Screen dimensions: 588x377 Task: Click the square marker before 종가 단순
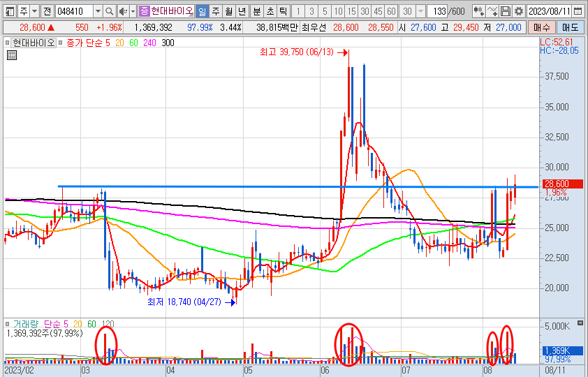click(x=61, y=43)
